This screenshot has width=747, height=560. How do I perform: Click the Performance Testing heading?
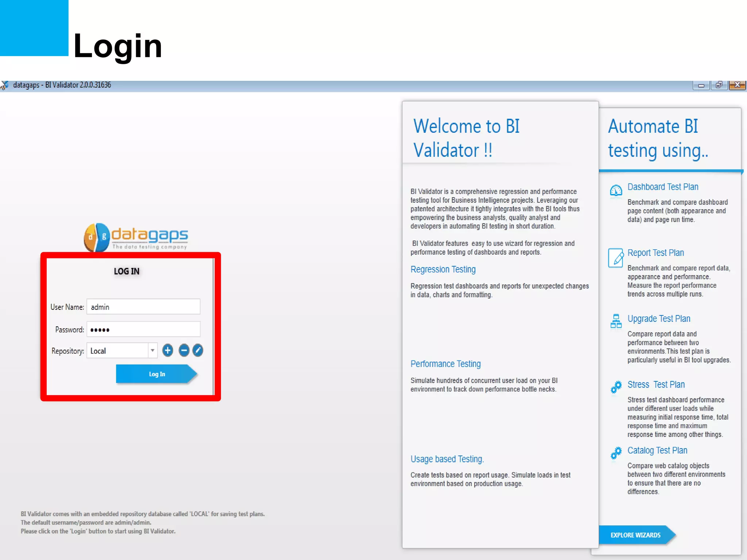(x=445, y=364)
